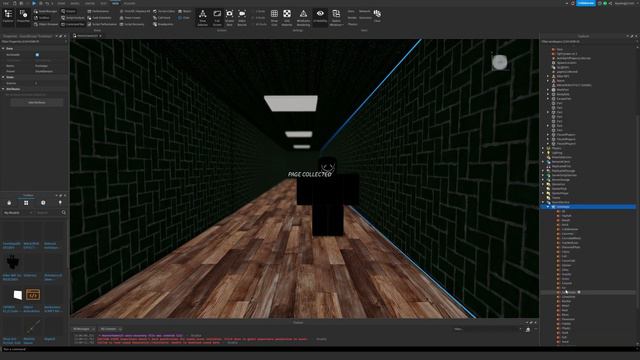640x360 pixels.
Task: Show the Command Bar via ribbon
Action: pyautogui.click(x=73, y=24)
